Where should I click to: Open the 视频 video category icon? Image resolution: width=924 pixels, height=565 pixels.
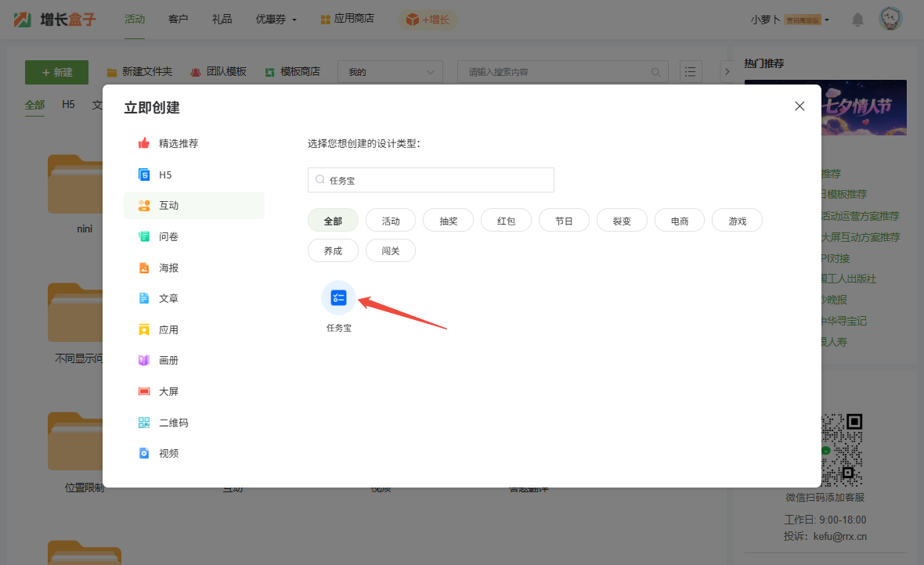144,453
